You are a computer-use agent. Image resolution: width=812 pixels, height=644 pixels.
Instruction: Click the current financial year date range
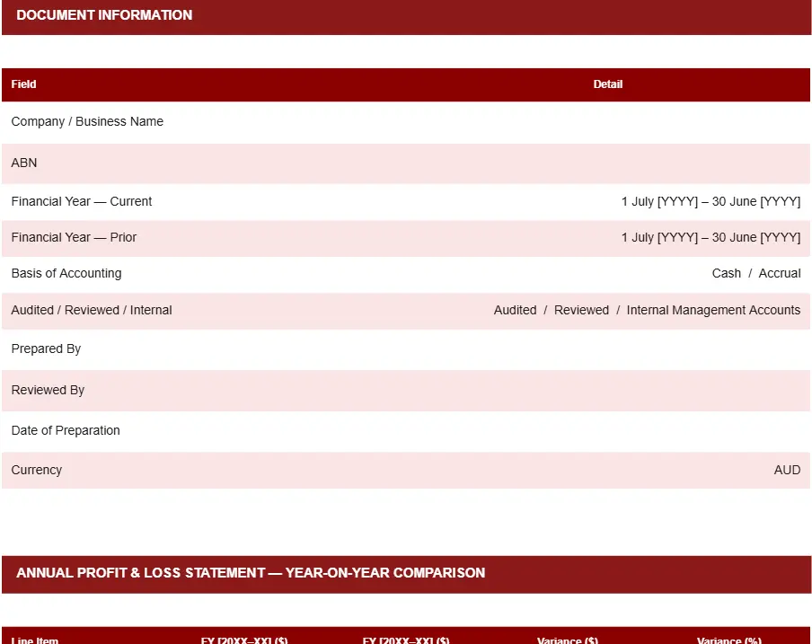pyautogui.click(x=710, y=202)
